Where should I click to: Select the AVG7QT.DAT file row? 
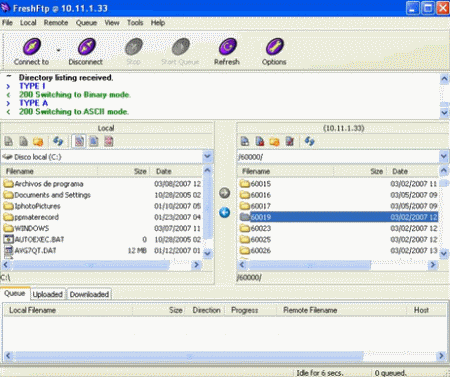pos(102,250)
